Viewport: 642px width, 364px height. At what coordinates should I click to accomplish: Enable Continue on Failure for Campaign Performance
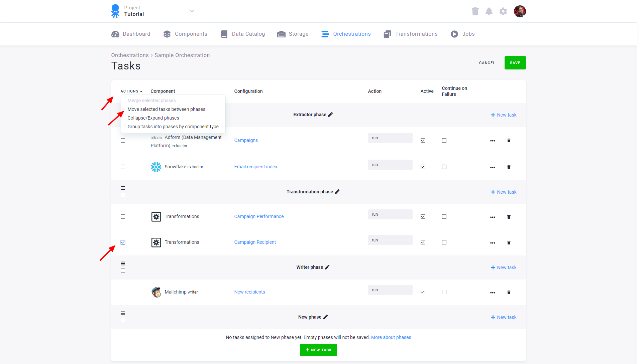[444, 216]
